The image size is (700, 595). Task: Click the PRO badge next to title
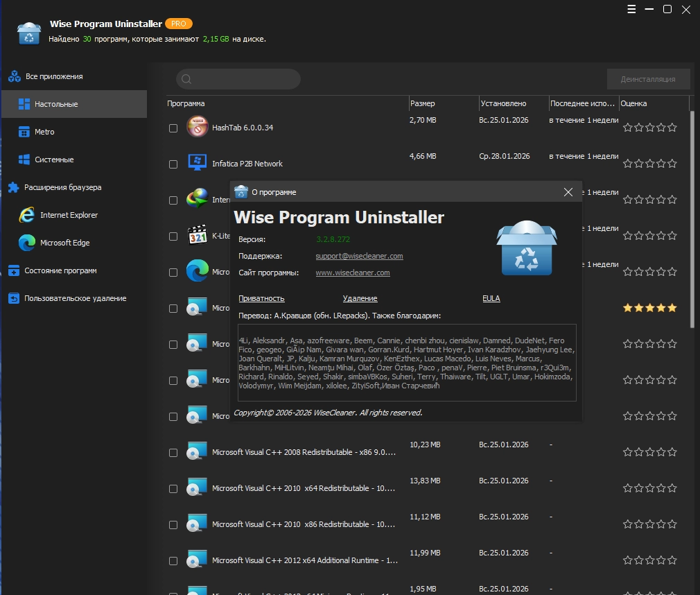coord(179,24)
